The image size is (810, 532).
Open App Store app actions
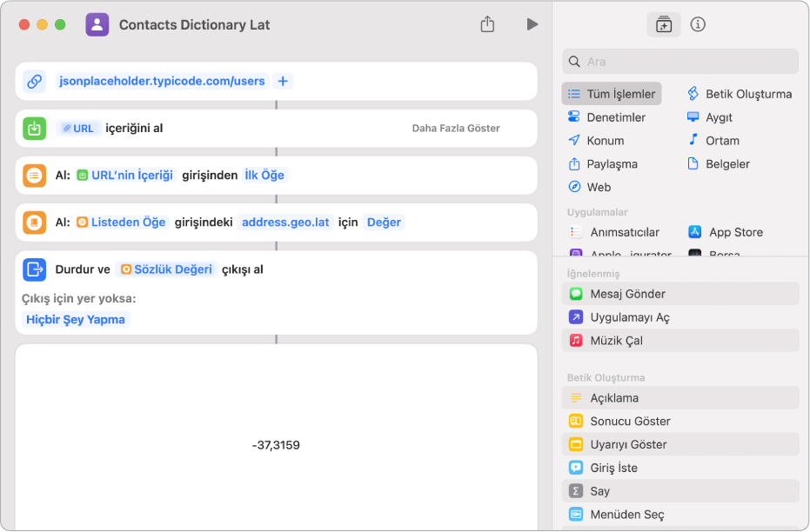[726, 232]
